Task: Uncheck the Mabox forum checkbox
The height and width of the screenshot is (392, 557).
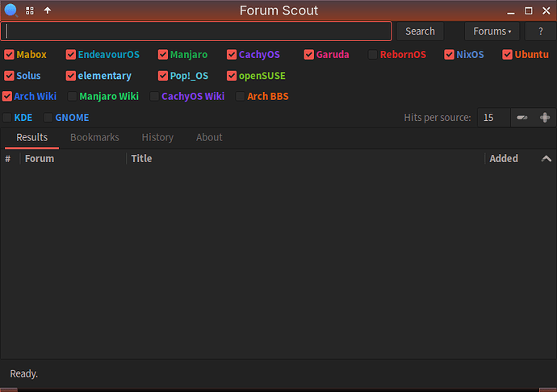Action: tap(9, 55)
